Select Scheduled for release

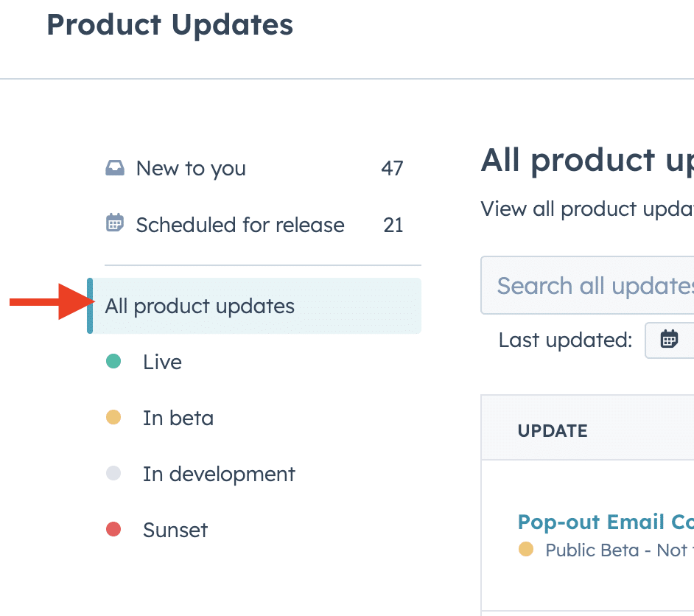(x=254, y=225)
